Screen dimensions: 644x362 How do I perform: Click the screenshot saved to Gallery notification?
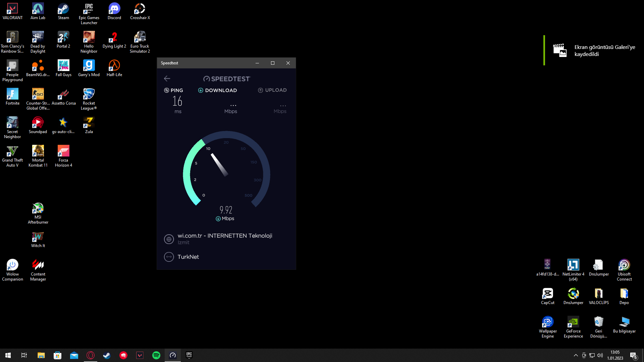pyautogui.click(x=594, y=51)
